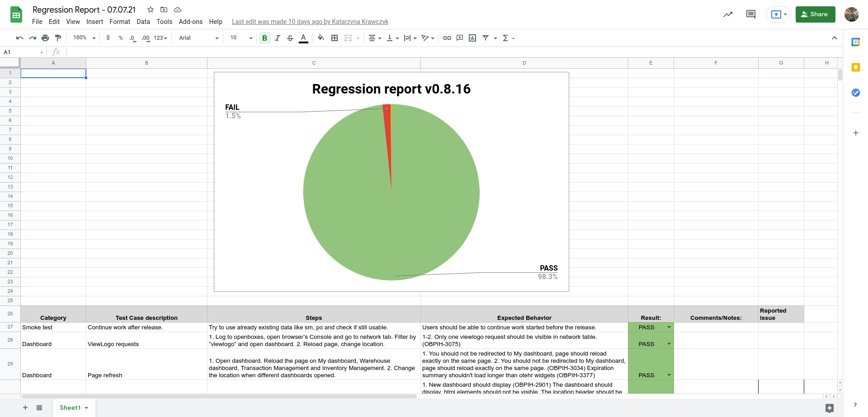
Task: Open the Format menu
Action: [120, 22]
